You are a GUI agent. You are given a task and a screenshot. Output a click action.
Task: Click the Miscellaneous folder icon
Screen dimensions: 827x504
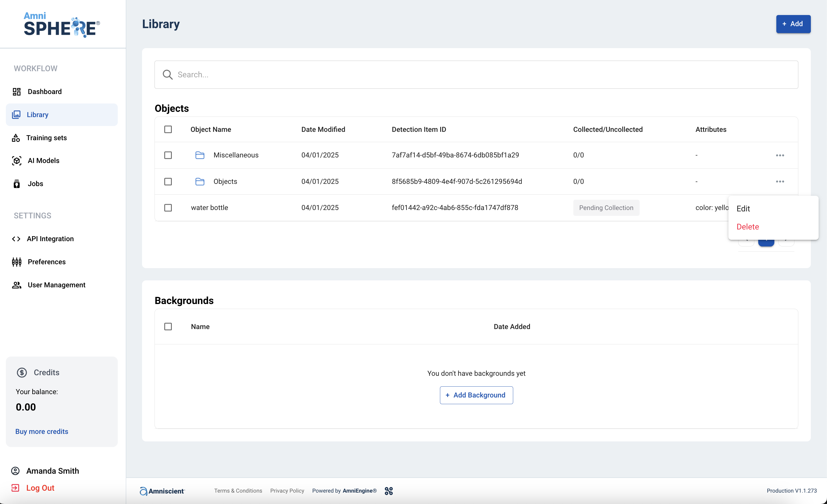(200, 155)
